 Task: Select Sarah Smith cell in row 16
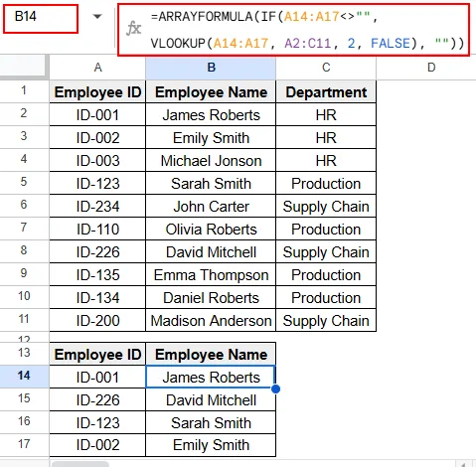click(211, 422)
